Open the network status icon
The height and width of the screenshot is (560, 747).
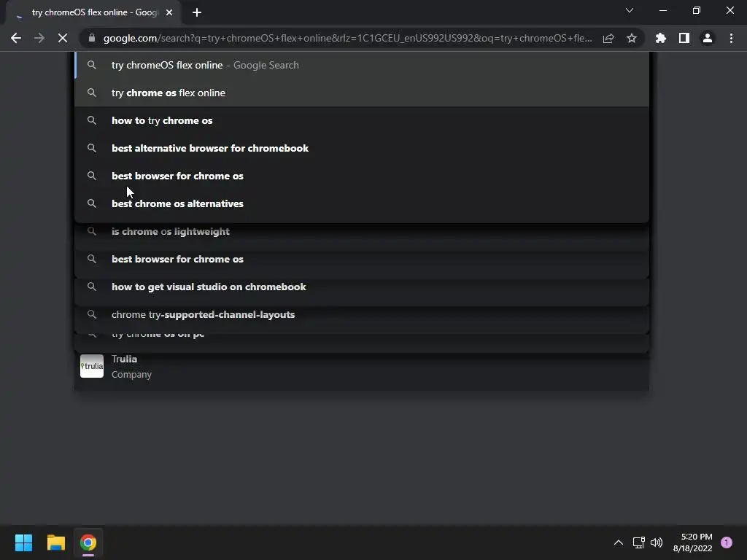pyautogui.click(x=638, y=542)
